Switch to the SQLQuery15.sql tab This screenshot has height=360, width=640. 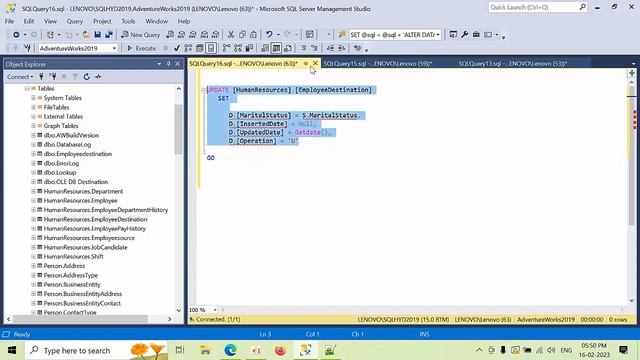click(378, 64)
